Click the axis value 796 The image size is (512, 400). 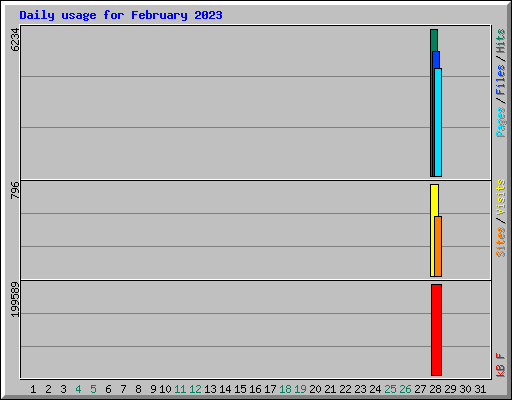pyautogui.click(x=15, y=190)
